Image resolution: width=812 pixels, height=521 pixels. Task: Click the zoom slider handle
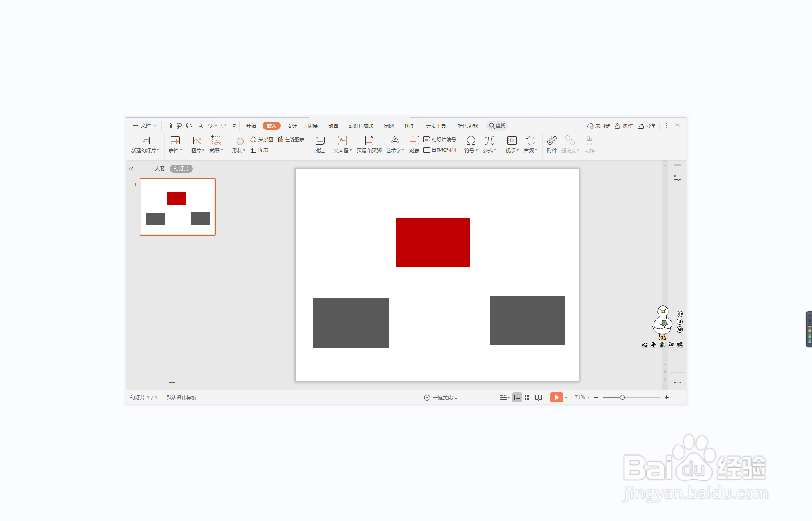click(x=622, y=397)
